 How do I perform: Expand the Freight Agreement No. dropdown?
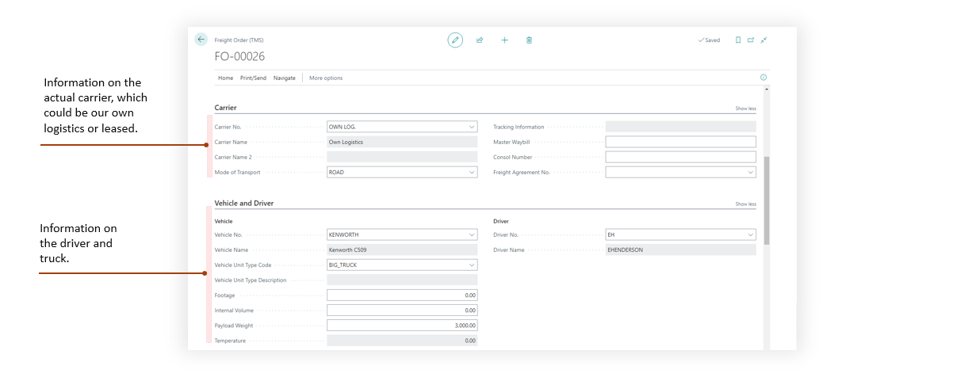[x=750, y=172]
